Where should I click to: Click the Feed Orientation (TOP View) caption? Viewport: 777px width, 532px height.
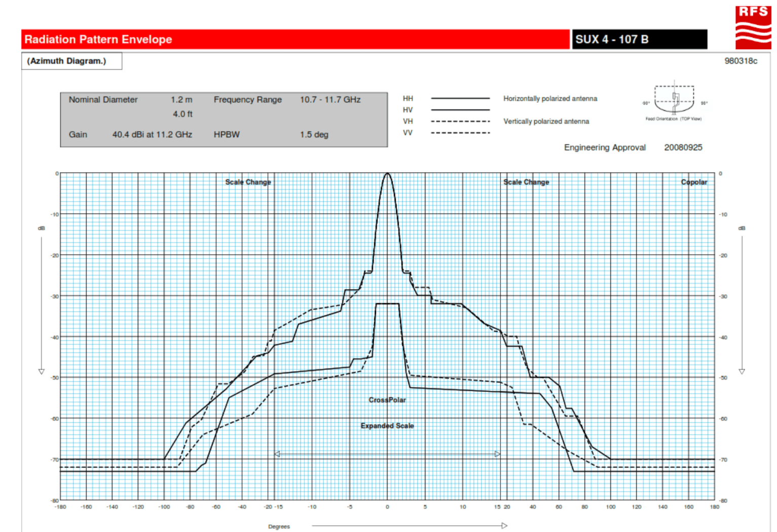tap(673, 119)
